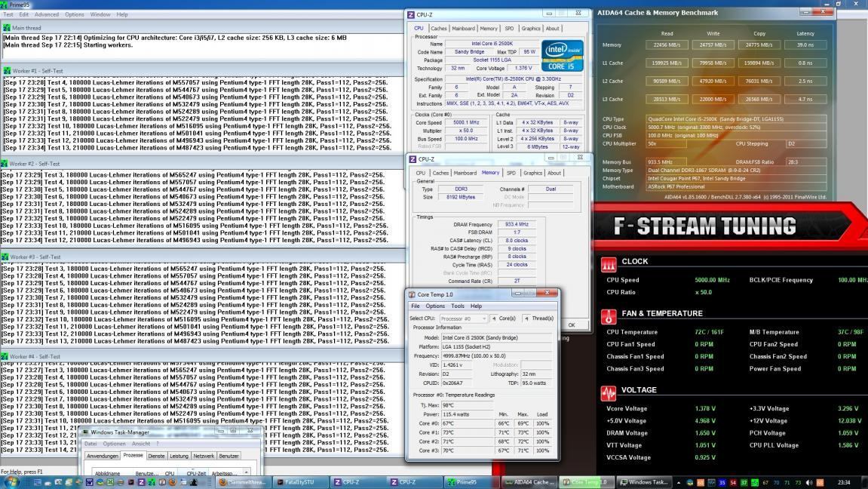Switch to the Netzwerk tab in Task-Manager

click(x=204, y=457)
